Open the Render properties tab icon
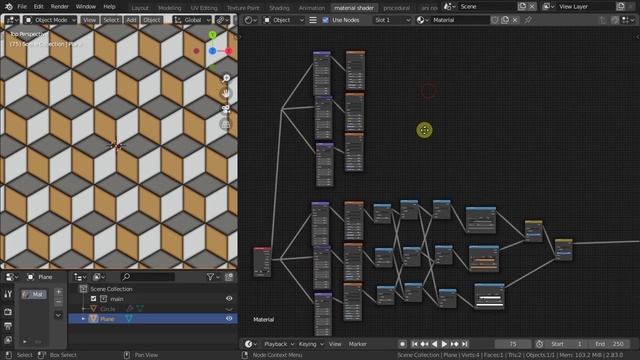 8,312
